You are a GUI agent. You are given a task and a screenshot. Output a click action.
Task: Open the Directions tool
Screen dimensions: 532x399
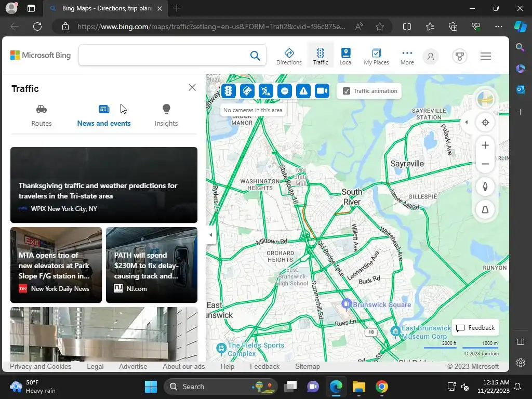pyautogui.click(x=289, y=56)
